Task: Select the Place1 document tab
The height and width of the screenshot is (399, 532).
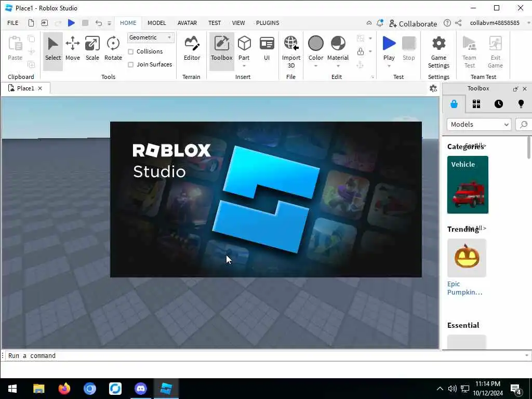Action: point(25,88)
